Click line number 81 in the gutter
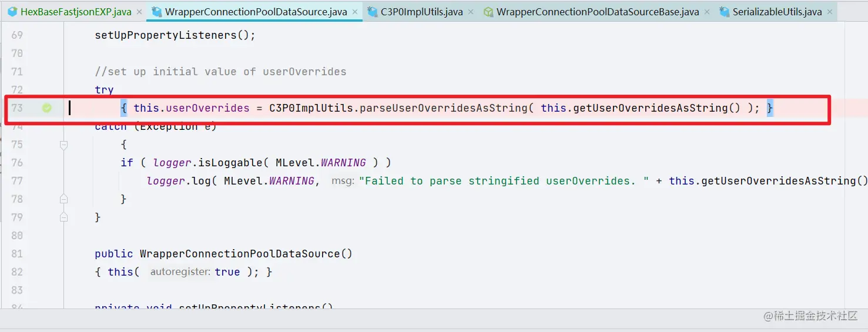This screenshot has height=332, width=868. point(17,254)
